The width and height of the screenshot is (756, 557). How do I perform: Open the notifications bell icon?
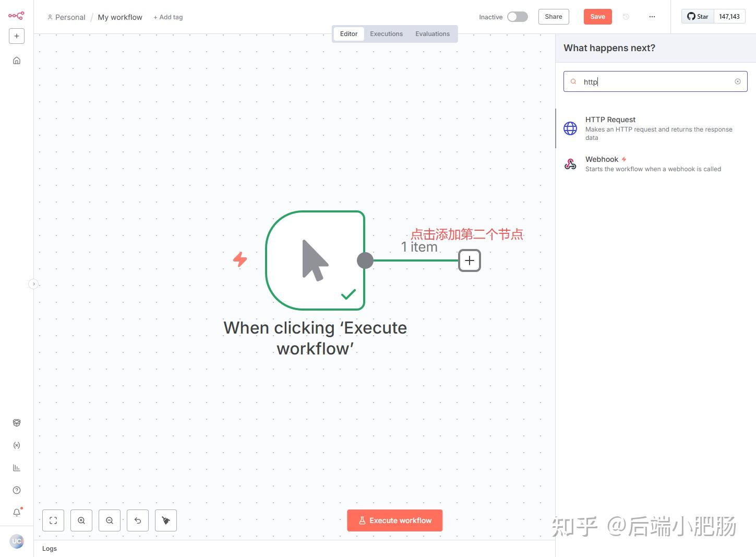[17, 513]
